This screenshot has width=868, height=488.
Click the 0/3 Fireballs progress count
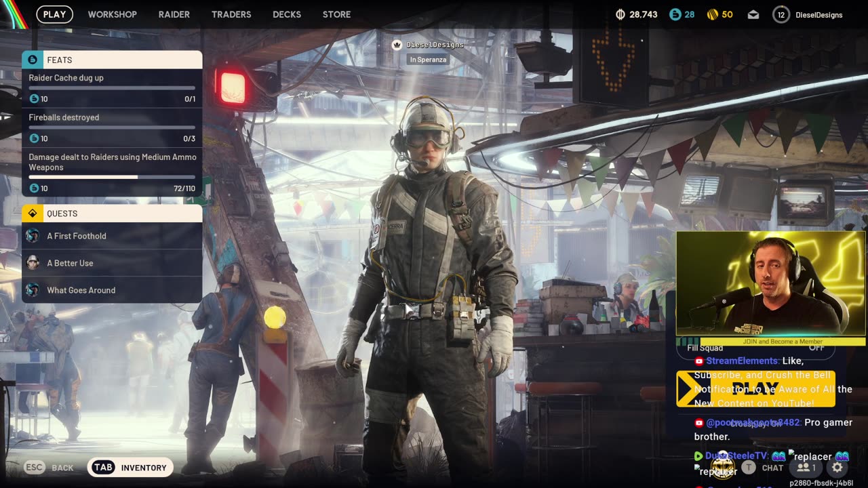(x=189, y=139)
